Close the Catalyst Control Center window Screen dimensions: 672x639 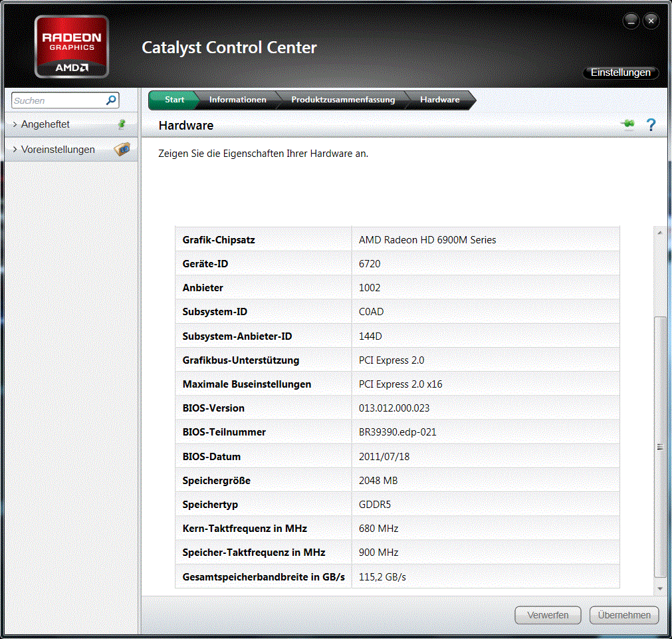651,21
